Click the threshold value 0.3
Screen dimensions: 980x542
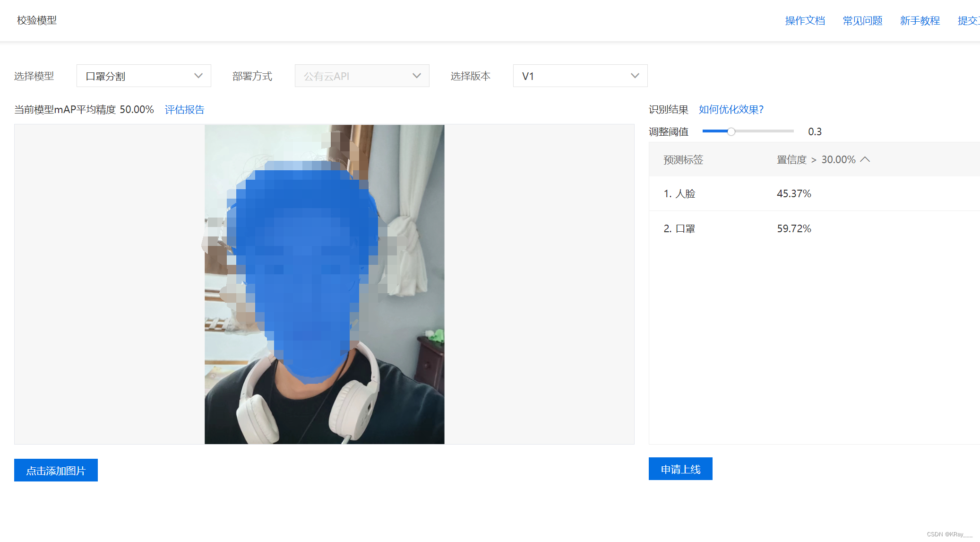click(815, 131)
